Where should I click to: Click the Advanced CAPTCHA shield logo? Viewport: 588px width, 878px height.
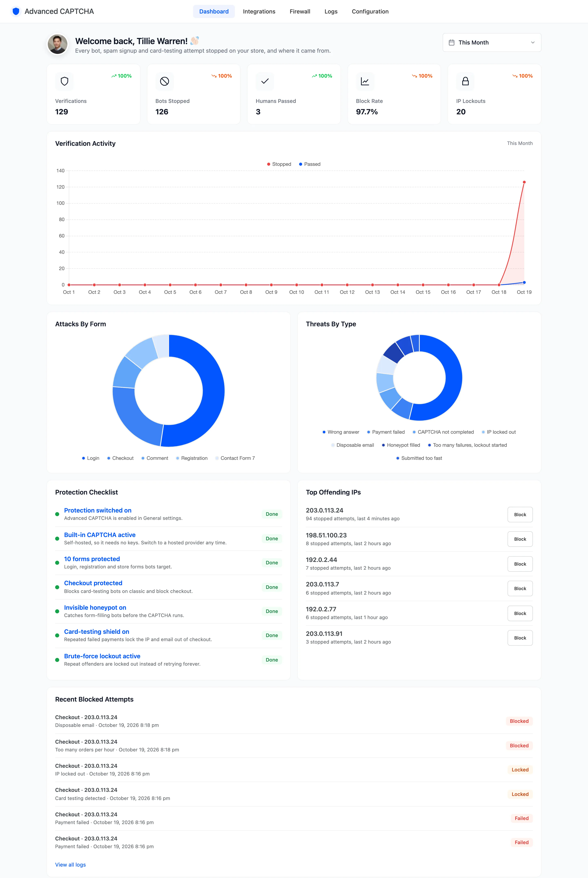click(x=16, y=11)
